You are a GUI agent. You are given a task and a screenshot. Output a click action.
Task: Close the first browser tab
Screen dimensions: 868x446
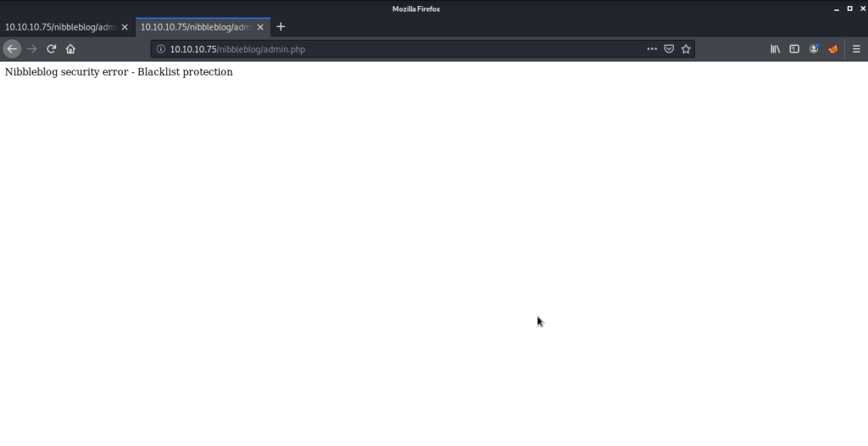pyautogui.click(x=125, y=26)
